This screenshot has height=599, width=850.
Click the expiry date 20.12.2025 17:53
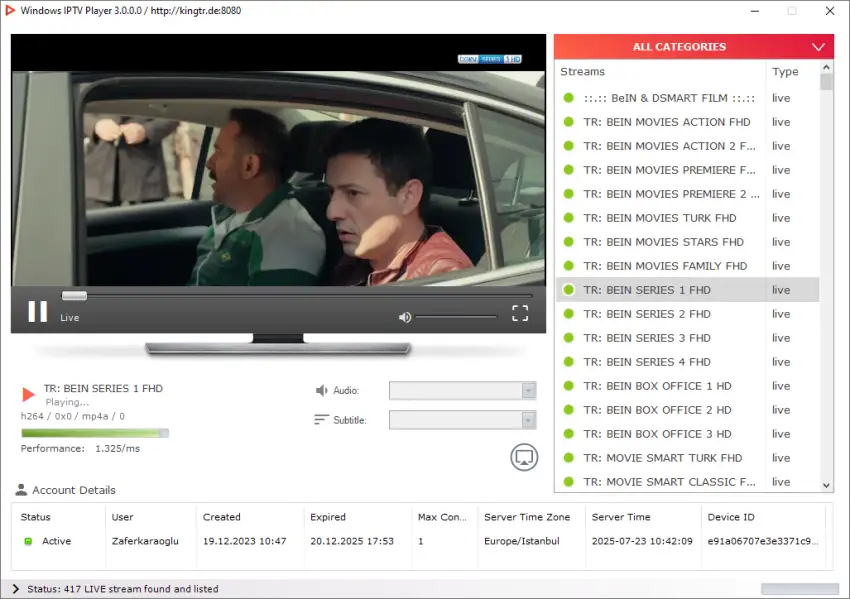[x=352, y=541]
